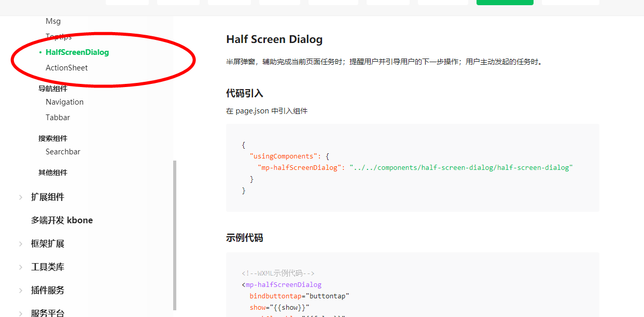Screen dimensions: 644x317
Task: Click the <mp-halfScreenDialog tag in the code
Action: click(282, 285)
